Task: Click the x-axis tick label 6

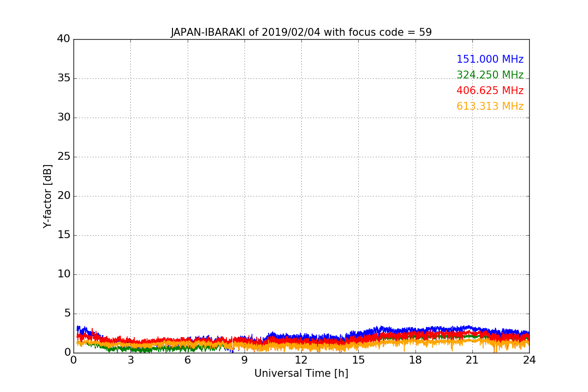Action: pyautogui.click(x=187, y=360)
